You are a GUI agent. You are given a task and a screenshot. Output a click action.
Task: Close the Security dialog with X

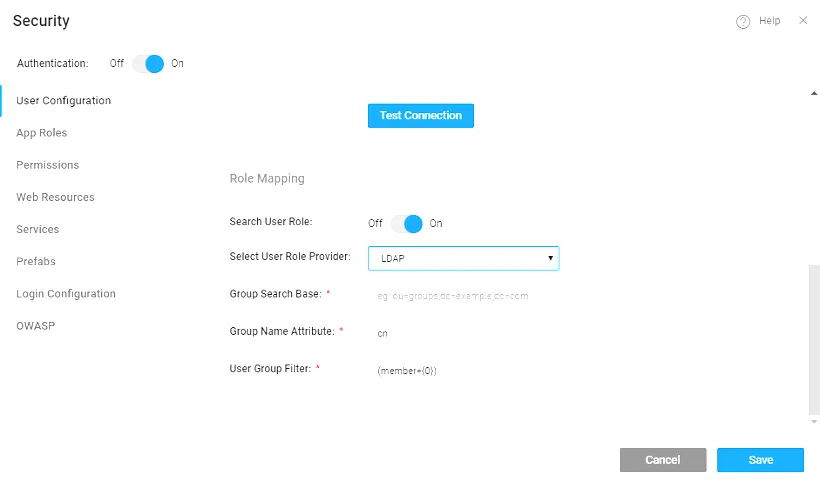(x=803, y=20)
